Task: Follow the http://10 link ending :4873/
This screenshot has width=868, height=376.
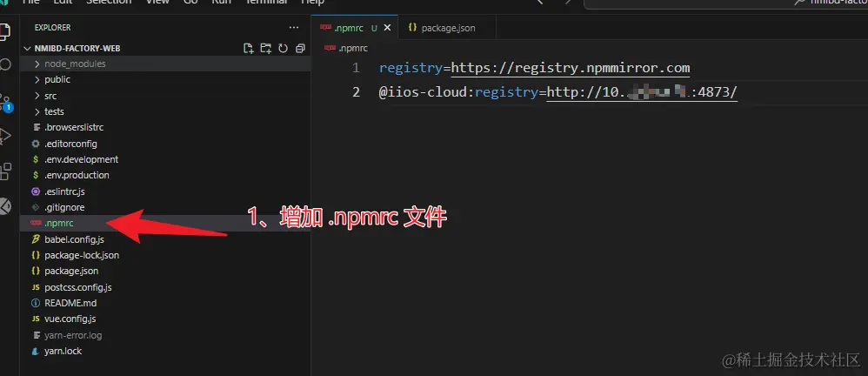Action: click(642, 92)
